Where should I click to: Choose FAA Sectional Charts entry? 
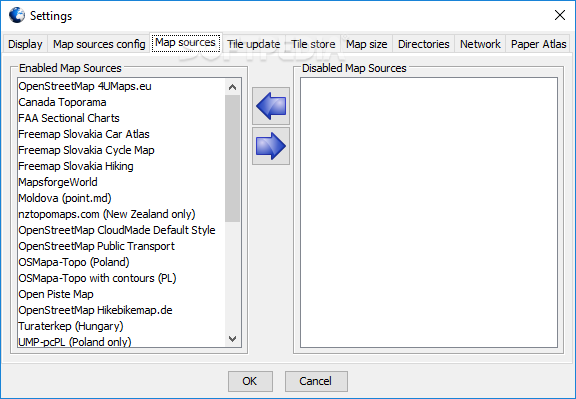(x=121, y=118)
